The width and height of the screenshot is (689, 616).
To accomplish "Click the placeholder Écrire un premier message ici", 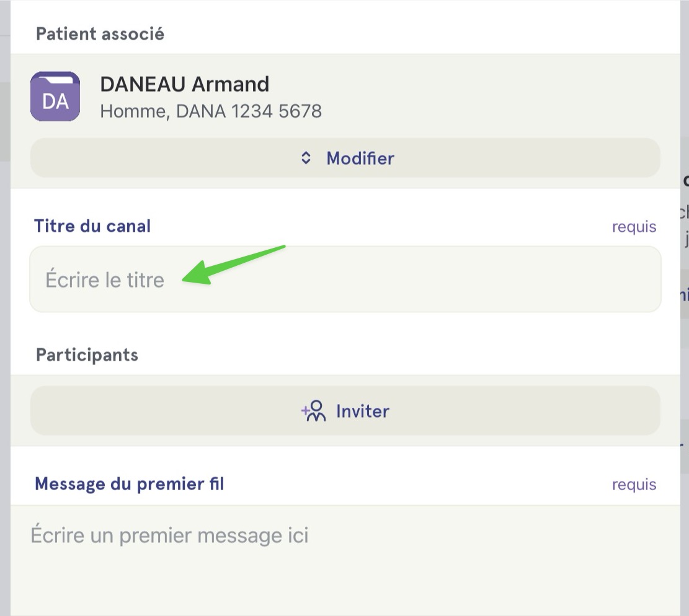I will point(169,535).
